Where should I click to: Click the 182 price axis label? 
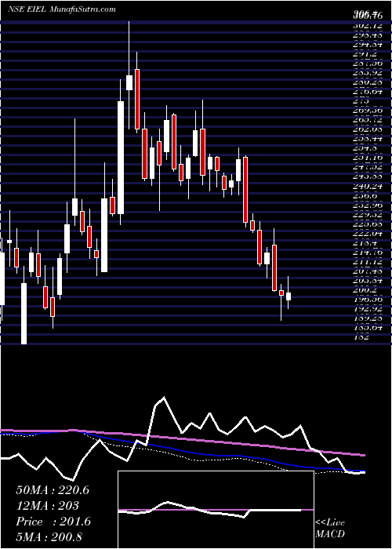pos(361,337)
